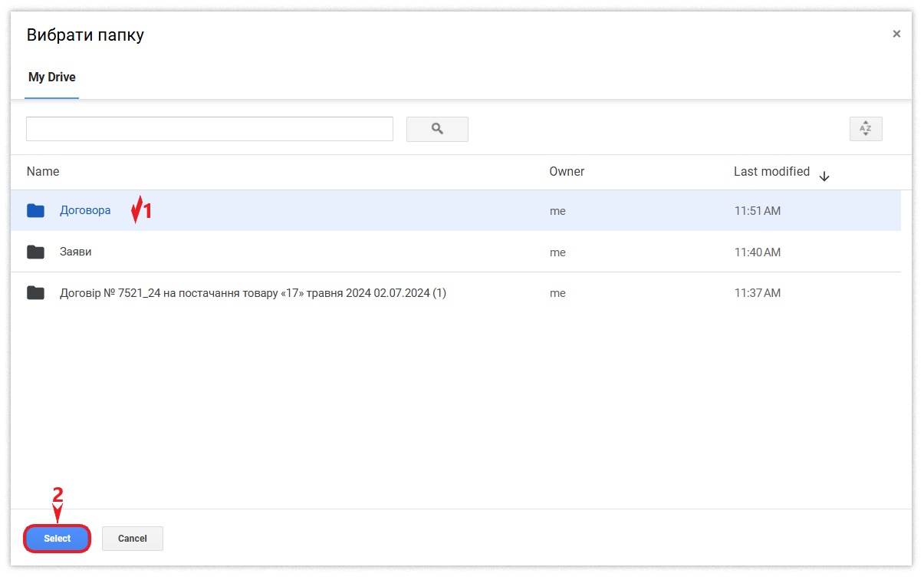Image resolution: width=924 pixels, height=577 pixels.
Task: Select the Договір № 7521_24 folder name
Action: point(253,293)
